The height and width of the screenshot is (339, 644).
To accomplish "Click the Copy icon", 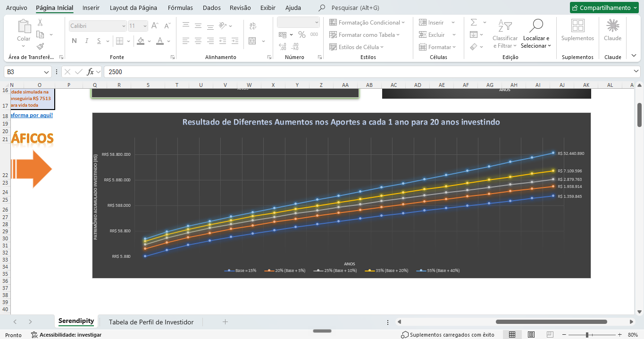I will [40, 34].
